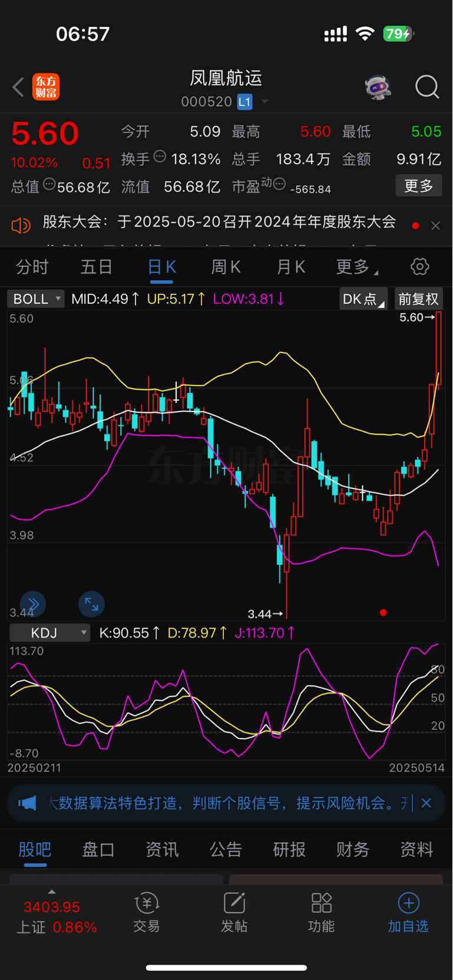Tap the 20250211 start date label
Viewport: 453px width, 980px height.
[x=34, y=768]
